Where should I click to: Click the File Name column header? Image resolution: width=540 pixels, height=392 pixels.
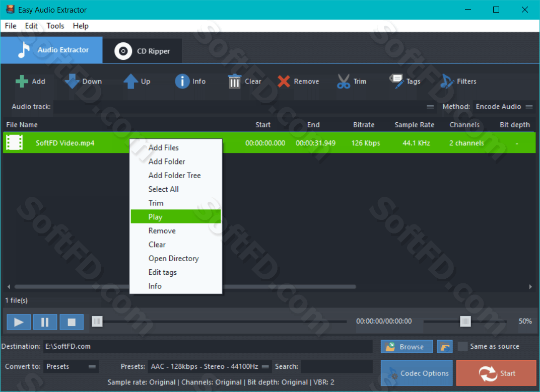point(22,125)
